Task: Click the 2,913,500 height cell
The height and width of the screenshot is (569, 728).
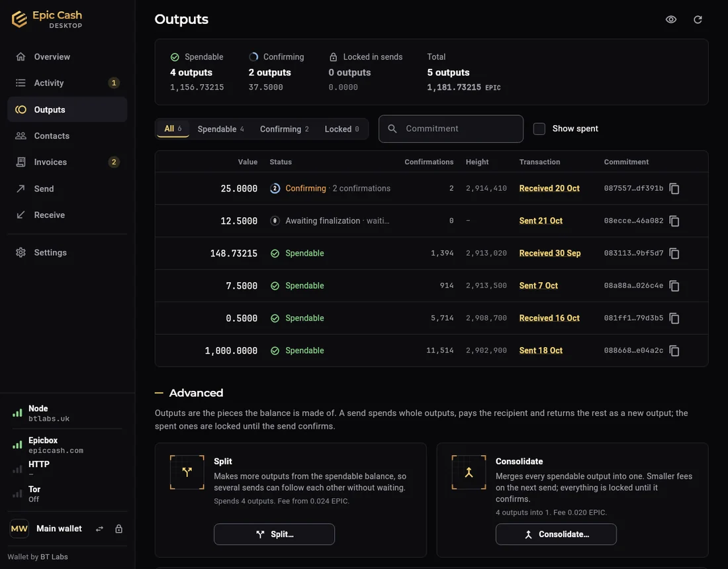Action: [486, 286]
